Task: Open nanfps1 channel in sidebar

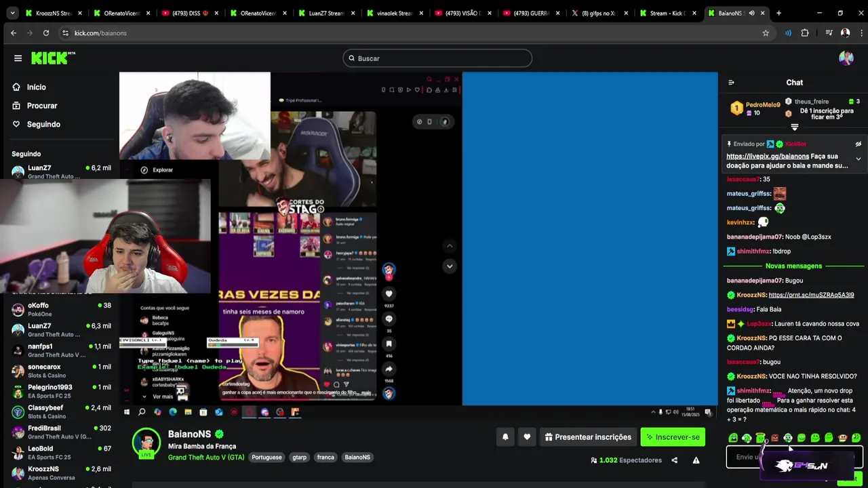Action: pos(61,350)
